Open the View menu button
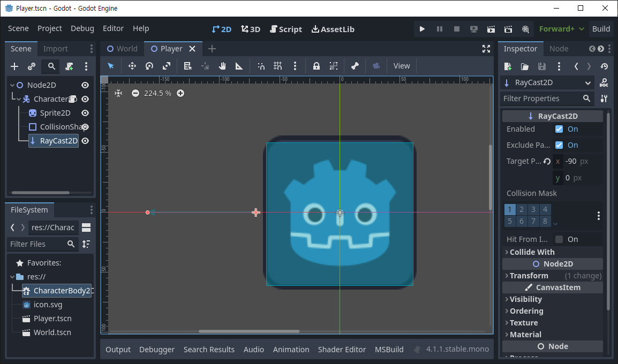This screenshot has width=618, height=364. click(x=402, y=66)
